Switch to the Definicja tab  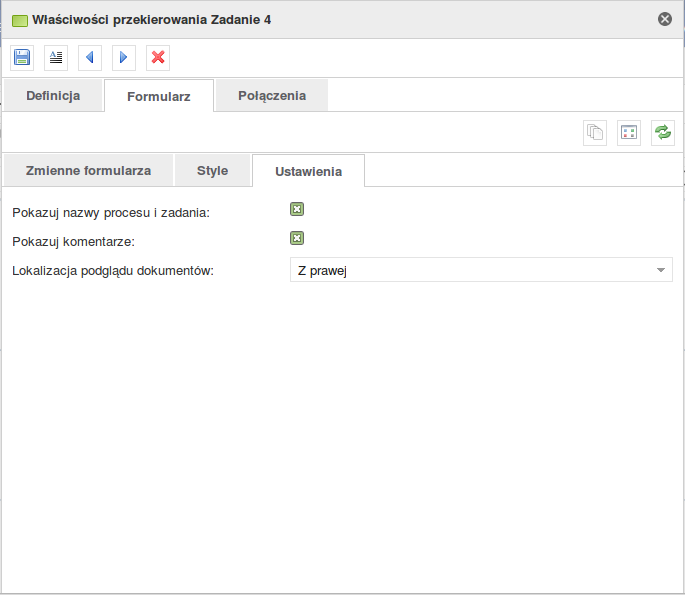pyautogui.click(x=53, y=96)
